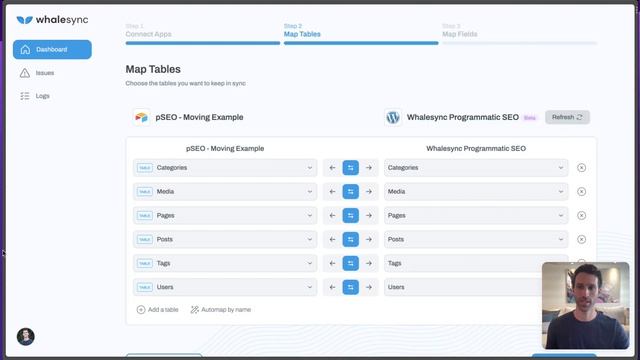Set Categories row sync direction to left arrow
The height and width of the screenshot is (360, 640).
point(332,168)
